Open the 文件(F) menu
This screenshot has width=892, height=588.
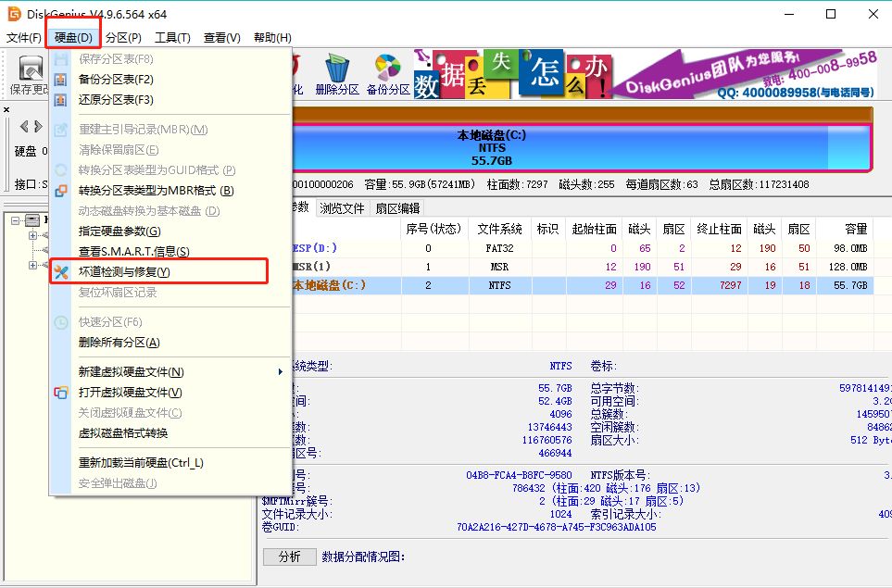click(x=24, y=38)
